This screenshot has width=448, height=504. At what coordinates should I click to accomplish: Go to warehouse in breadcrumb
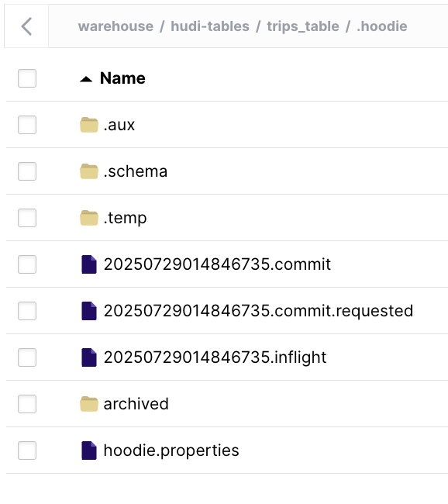[x=115, y=26]
